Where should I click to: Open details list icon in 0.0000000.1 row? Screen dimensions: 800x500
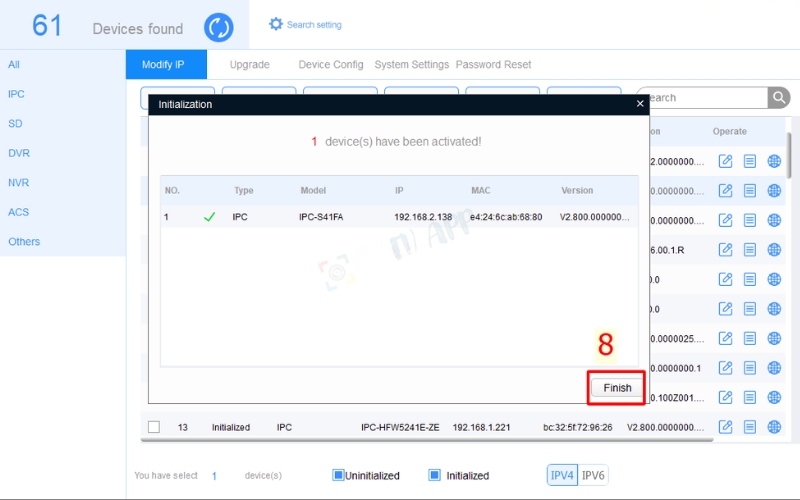749,368
